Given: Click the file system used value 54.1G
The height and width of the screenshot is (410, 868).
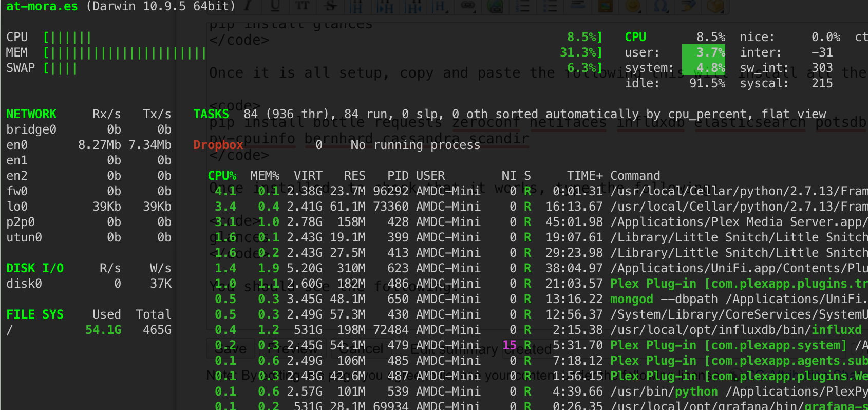Looking at the screenshot, I should click(103, 330).
